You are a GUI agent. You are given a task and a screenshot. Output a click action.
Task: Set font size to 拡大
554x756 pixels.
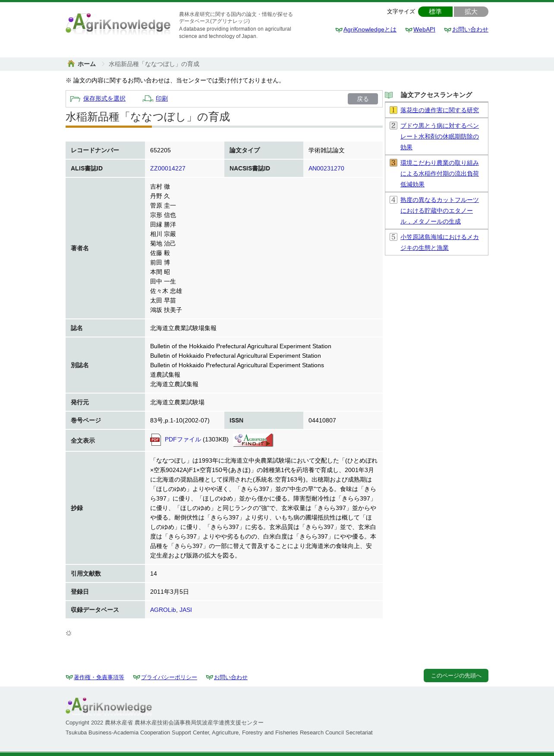point(471,12)
